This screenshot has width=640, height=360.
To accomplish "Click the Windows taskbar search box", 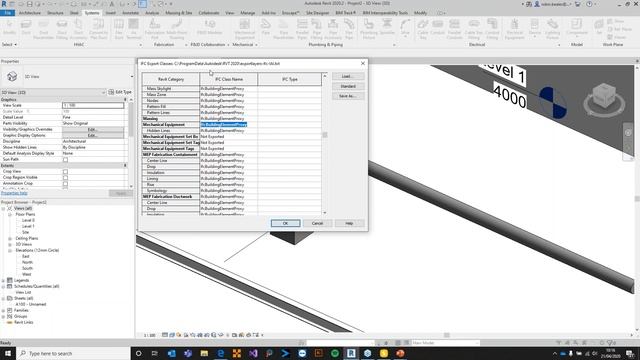I will pyautogui.click(x=73, y=353).
